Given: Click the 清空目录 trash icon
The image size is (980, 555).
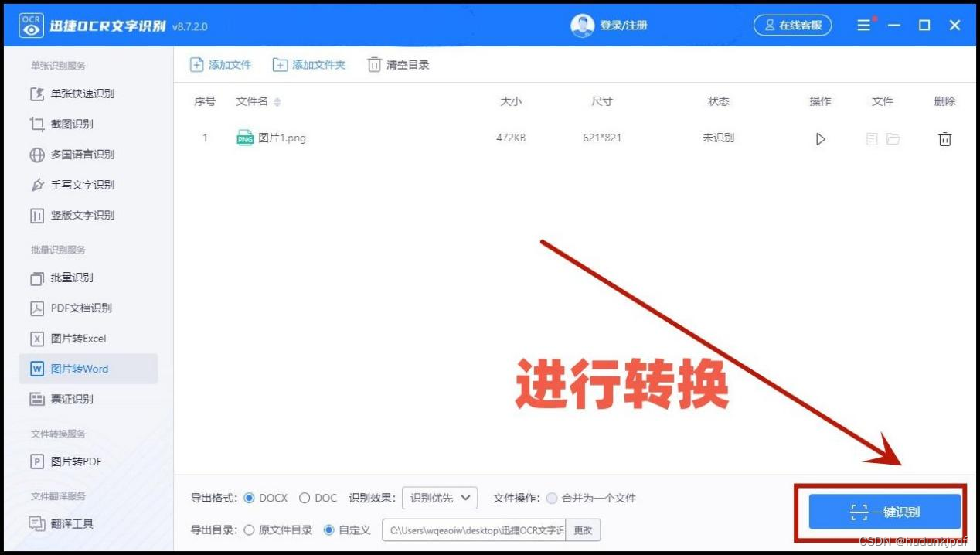Looking at the screenshot, I should [374, 65].
